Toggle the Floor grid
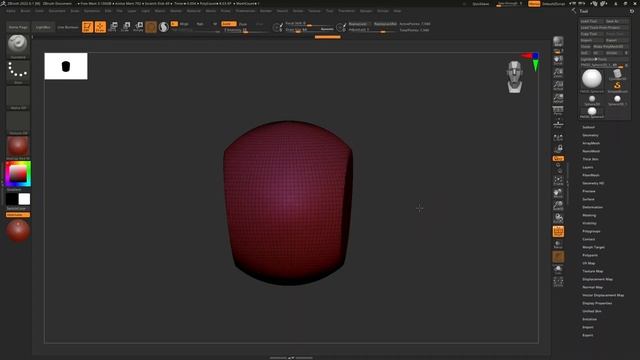Image resolution: width=640 pixels, height=360 pixels. point(558,124)
